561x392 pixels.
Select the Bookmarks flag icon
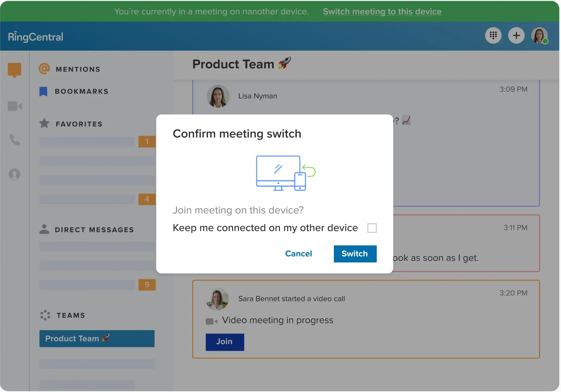(x=43, y=91)
